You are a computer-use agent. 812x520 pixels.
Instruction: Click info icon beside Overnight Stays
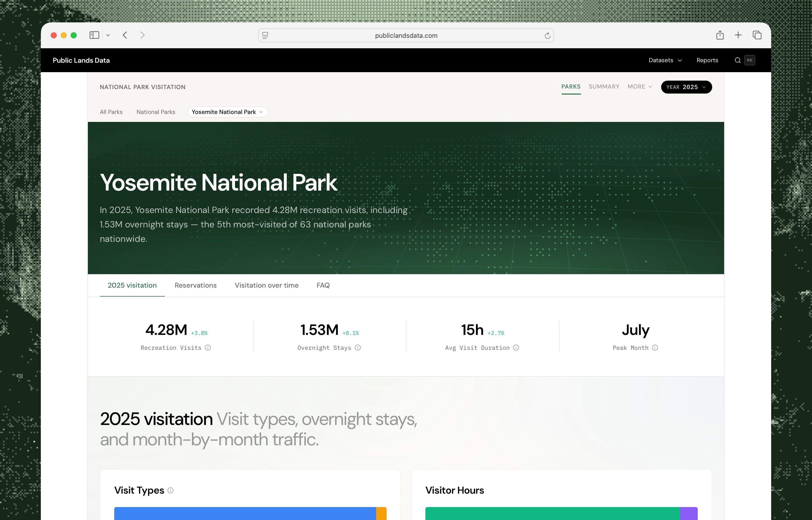[358, 348]
